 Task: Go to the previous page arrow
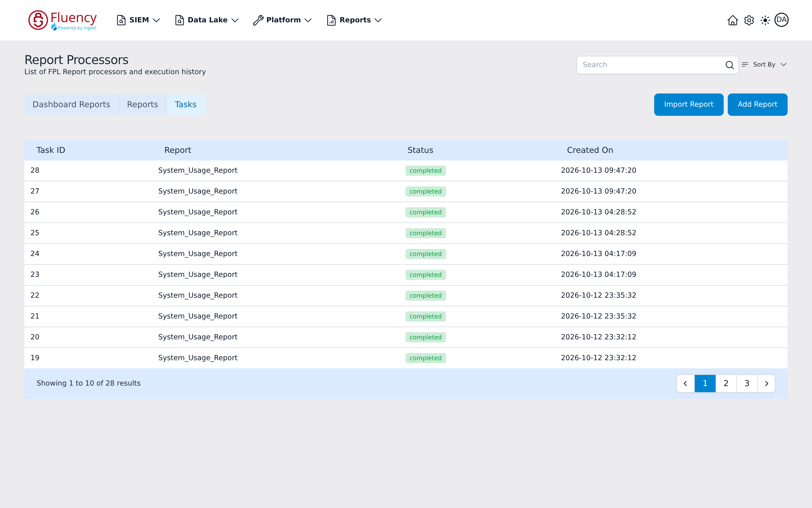pos(685,383)
